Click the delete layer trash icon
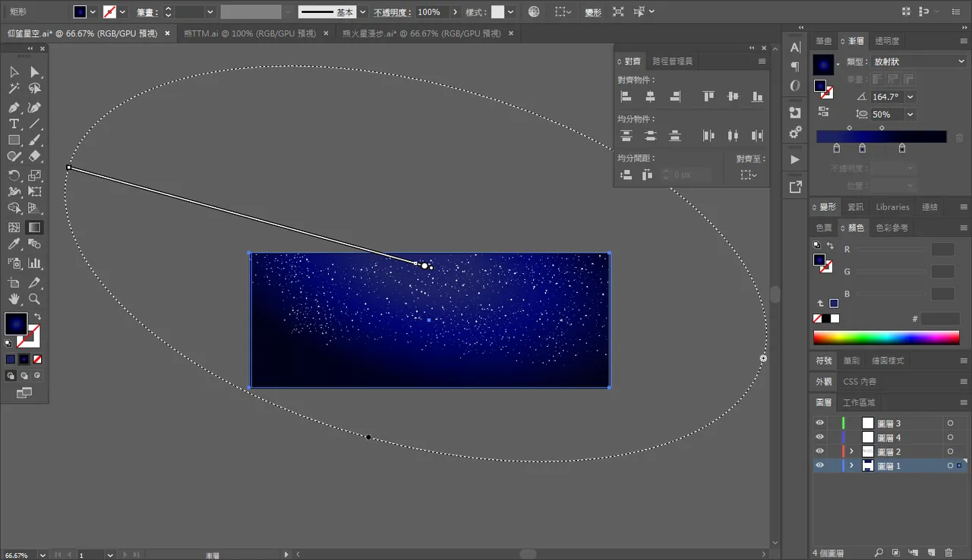 [x=949, y=553]
